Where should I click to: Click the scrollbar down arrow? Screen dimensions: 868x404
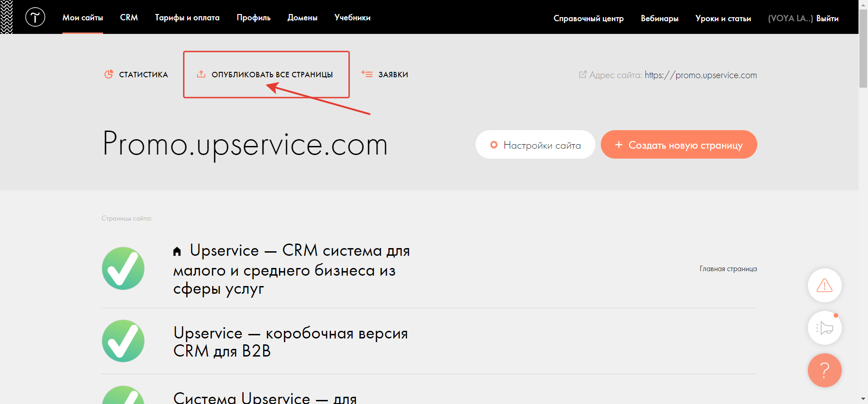863,399
